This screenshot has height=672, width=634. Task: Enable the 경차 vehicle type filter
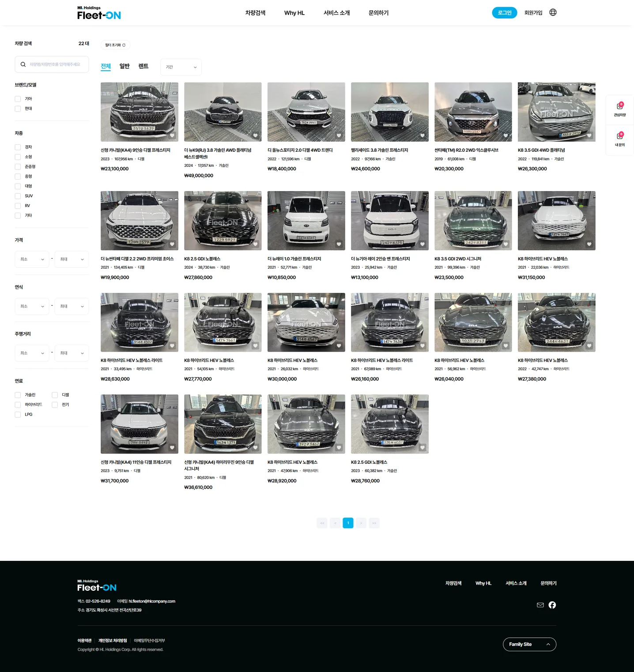18,147
